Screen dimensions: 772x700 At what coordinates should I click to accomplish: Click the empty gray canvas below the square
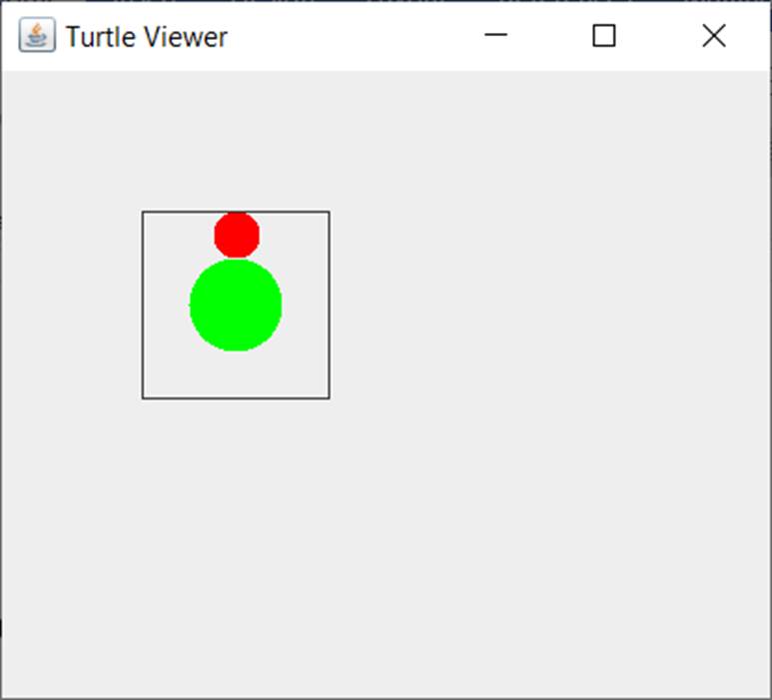(236, 539)
